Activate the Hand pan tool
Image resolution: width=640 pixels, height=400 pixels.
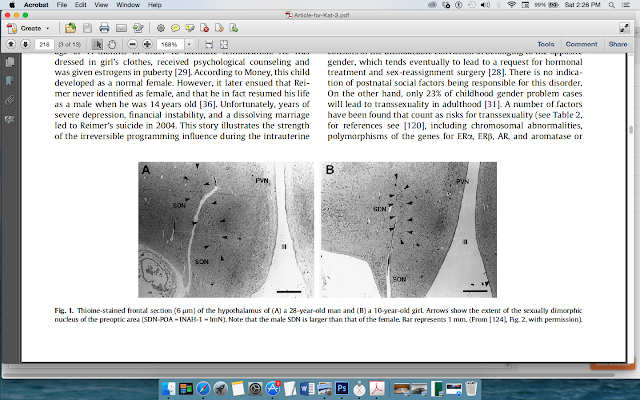pos(112,44)
